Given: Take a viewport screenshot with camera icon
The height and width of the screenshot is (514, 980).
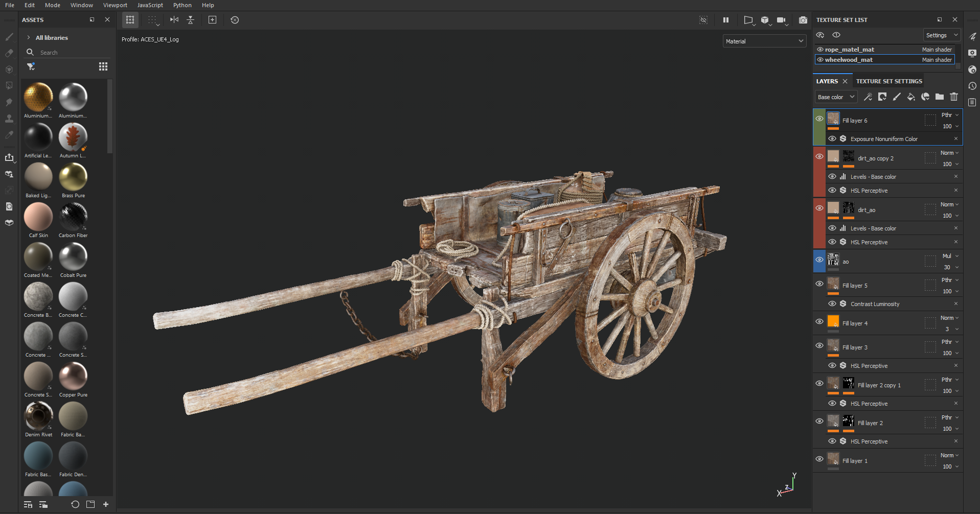Looking at the screenshot, I should click(x=803, y=20).
